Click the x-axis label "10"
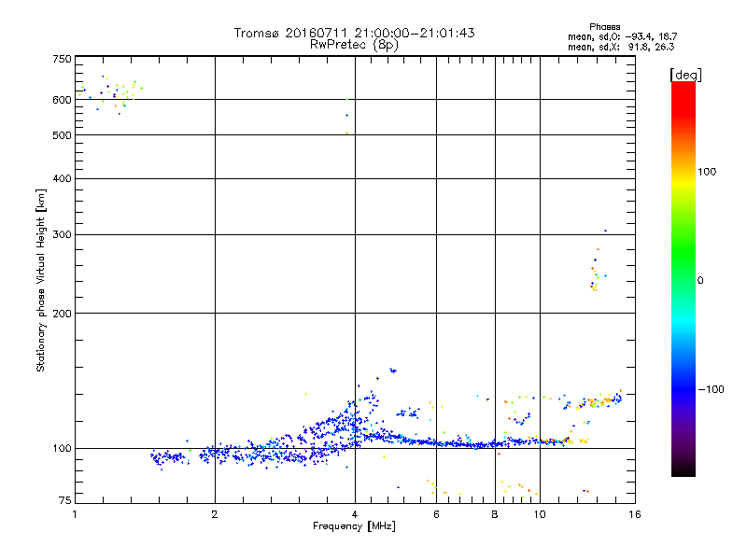 point(540,514)
